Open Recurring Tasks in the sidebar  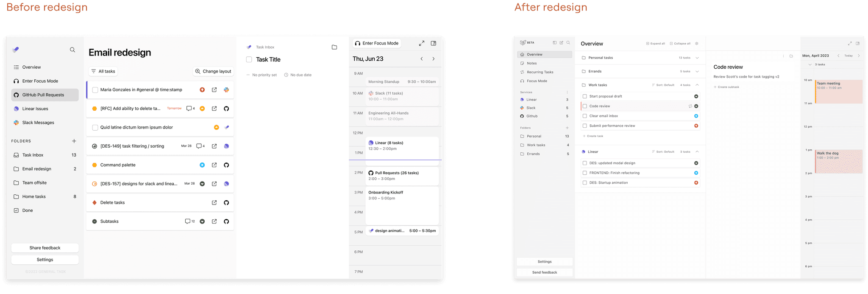tap(540, 72)
